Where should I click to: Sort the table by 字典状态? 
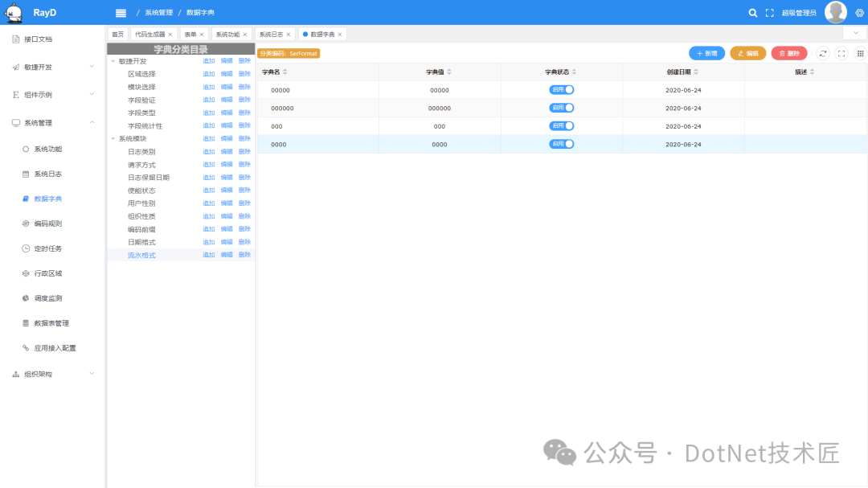click(574, 72)
